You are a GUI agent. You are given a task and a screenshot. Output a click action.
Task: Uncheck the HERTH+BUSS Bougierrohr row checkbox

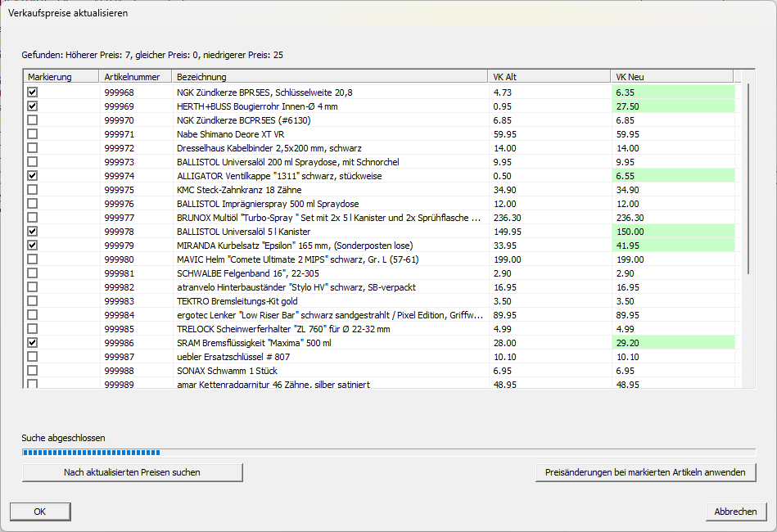coord(32,106)
